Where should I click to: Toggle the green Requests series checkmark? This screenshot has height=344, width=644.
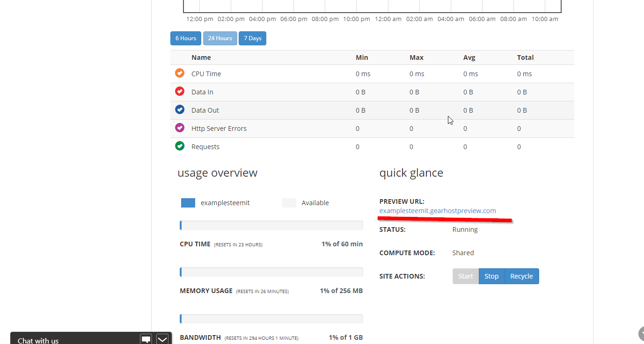click(x=180, y=146)
